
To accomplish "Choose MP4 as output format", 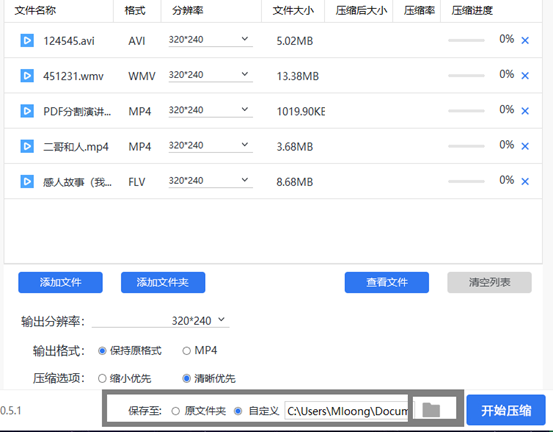I will point(187,351).
